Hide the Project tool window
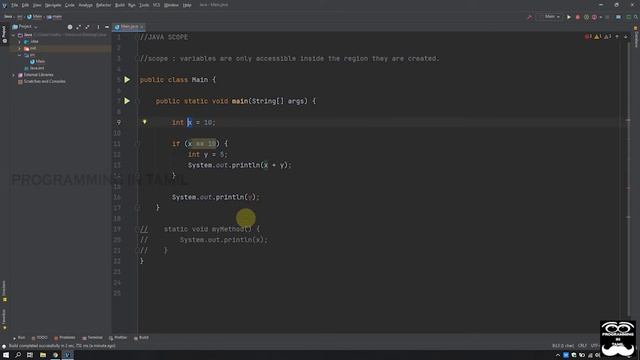The width and height of the screenshot is (640, 360). click(x=107, y=27)
